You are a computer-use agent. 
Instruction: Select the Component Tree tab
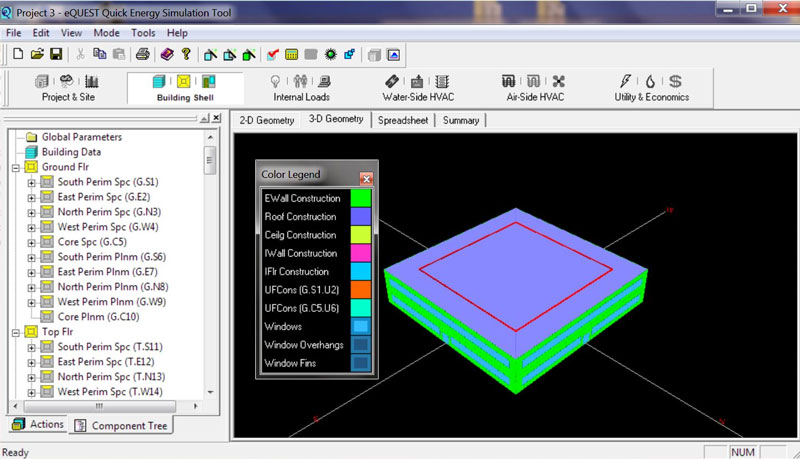coord(120,425)
